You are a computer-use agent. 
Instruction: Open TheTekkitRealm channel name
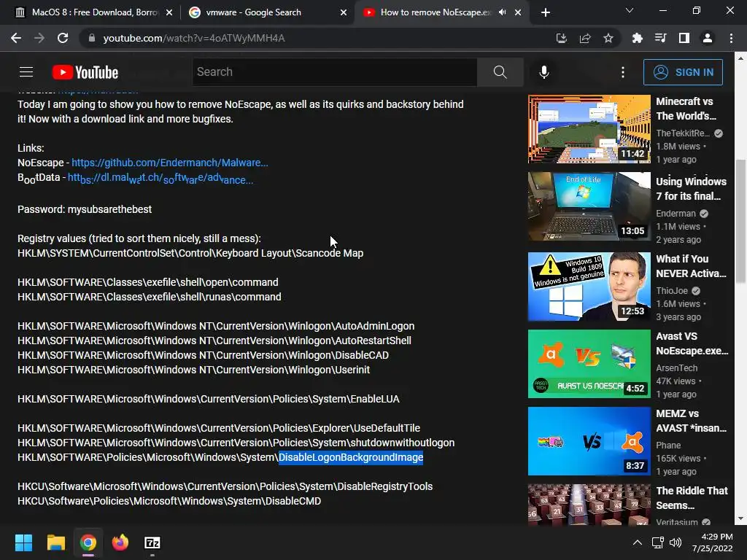(683, 133)
